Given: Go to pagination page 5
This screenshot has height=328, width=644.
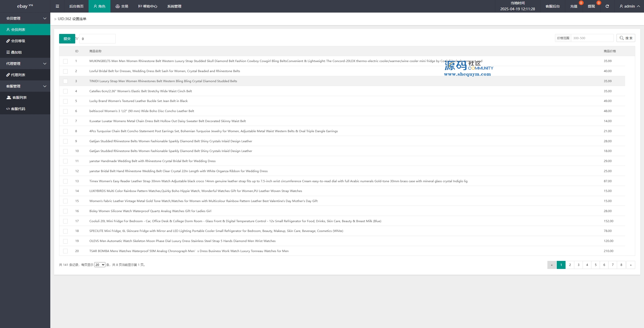Looking at the screenshot, I should coord(595,265).
